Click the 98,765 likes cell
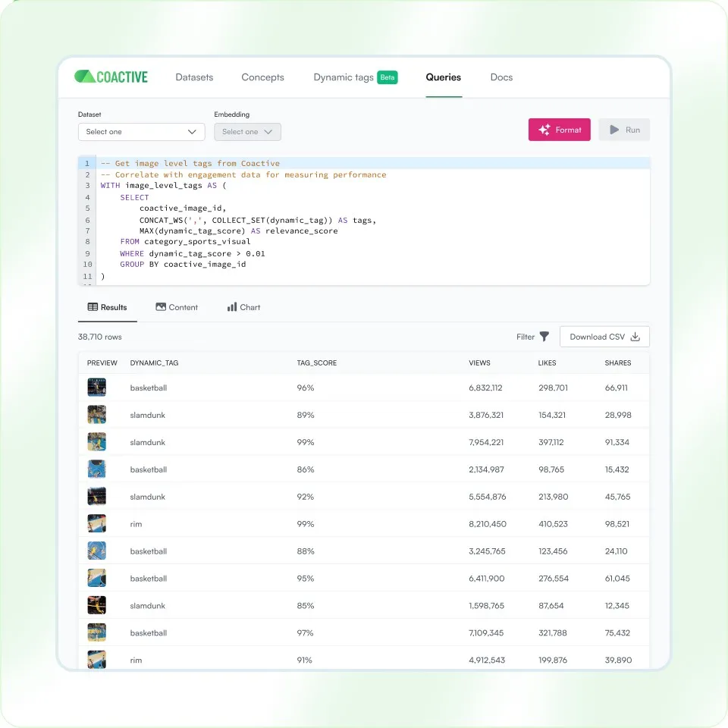Image resolution: width=728 pixels, height=728 pixels. point(551,469)
